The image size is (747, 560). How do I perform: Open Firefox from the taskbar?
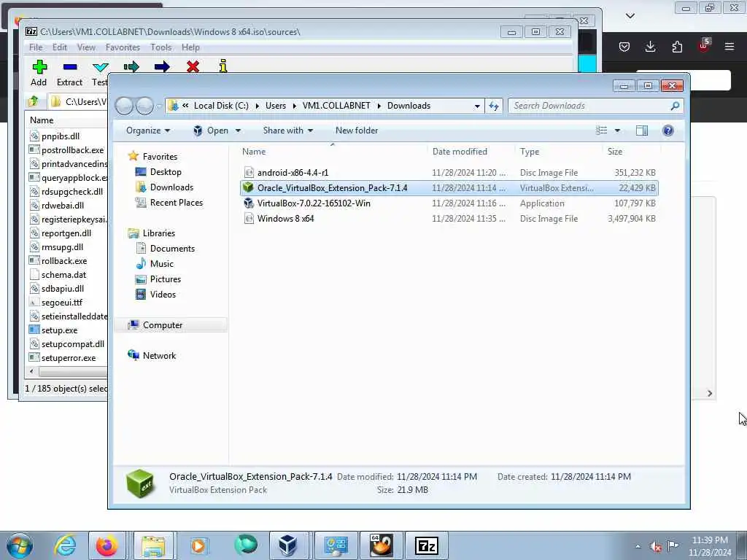107,545
